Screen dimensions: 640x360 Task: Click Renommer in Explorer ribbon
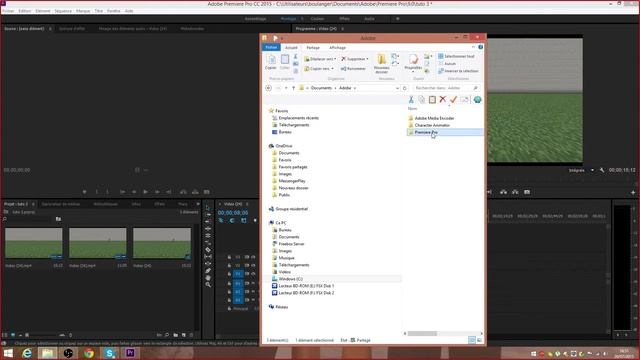tap(353, 69)
